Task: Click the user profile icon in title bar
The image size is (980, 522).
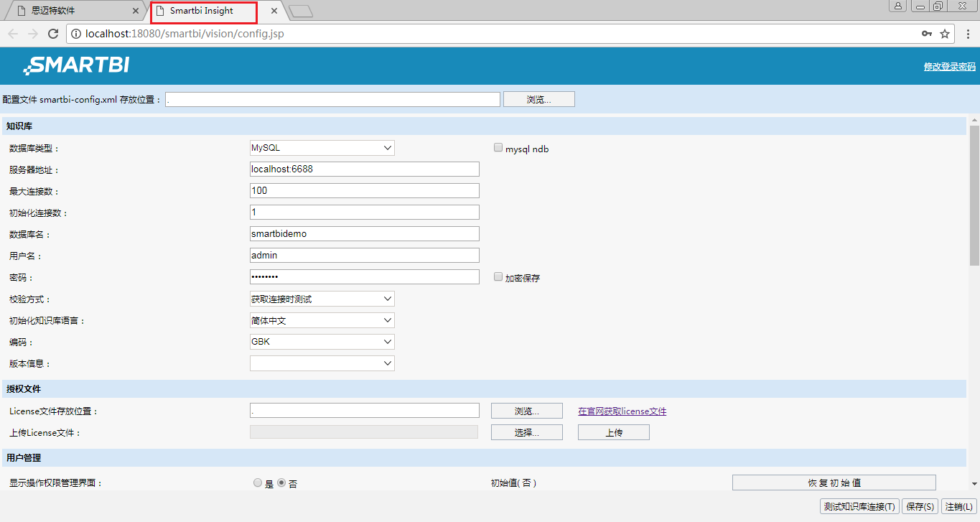Action: click(x=897, y=6)
